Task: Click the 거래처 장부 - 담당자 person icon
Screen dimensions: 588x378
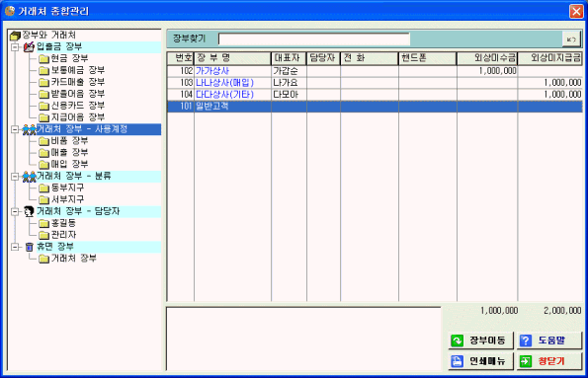Action: click(29, 211)
